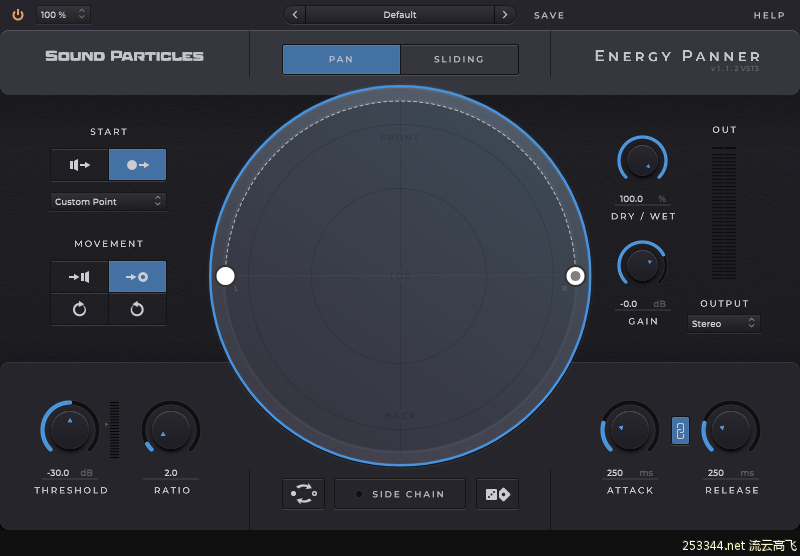Open the Default preset name menu
The width and height of the screenshot is (800, 556).
click(399, 15)
